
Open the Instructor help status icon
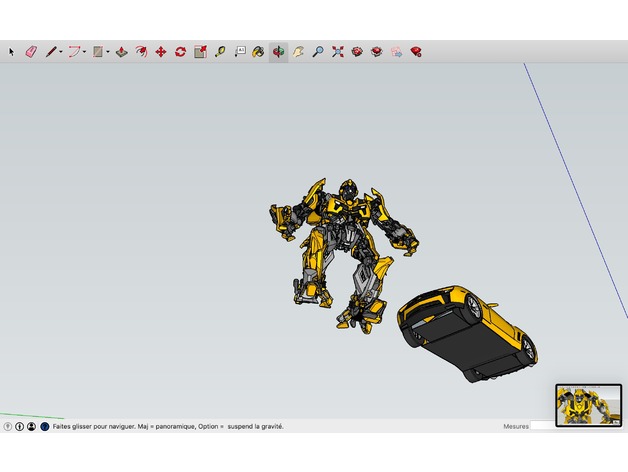click(45, 427)
